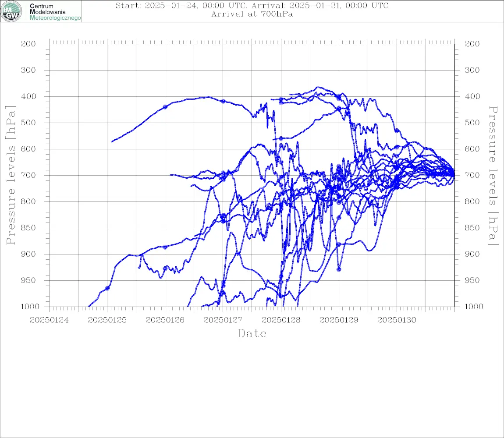Click the right axis 300 pressure label
Image resolution: width=504 pixels, height=438 pixels.
472,70
